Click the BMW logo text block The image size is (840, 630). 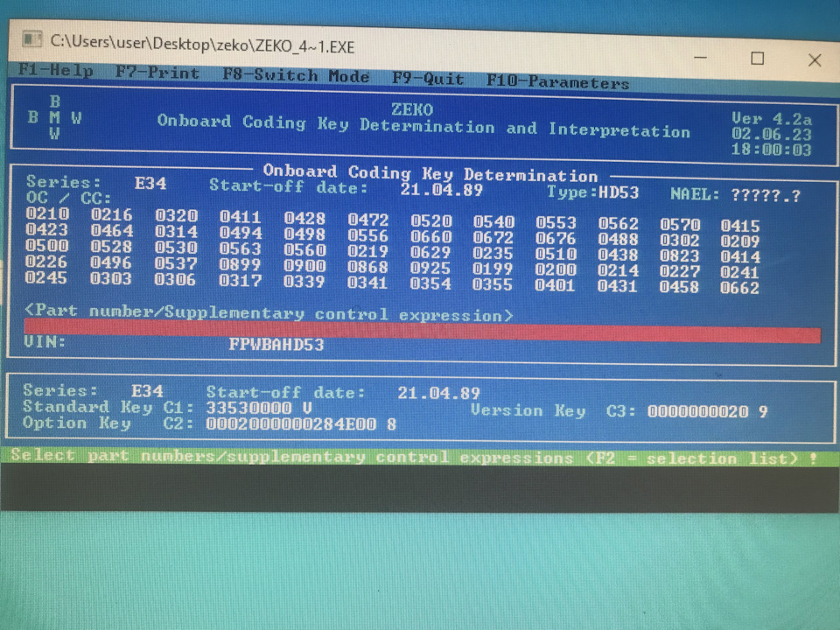[x=54, y=117]
